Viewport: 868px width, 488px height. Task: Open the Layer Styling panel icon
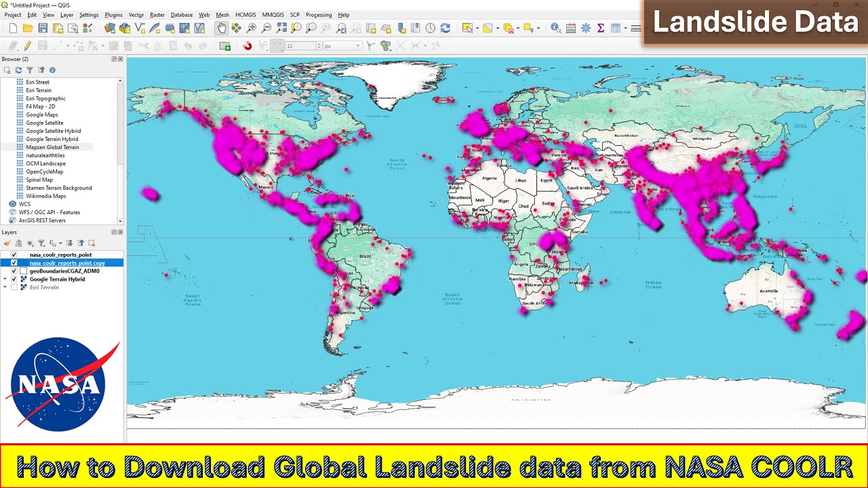(7, 243)
